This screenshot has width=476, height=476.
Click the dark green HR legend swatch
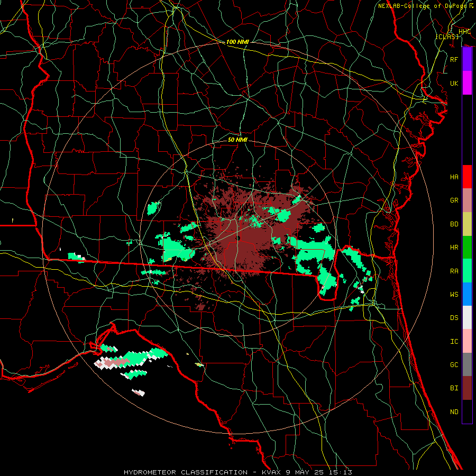click(467, 248)
